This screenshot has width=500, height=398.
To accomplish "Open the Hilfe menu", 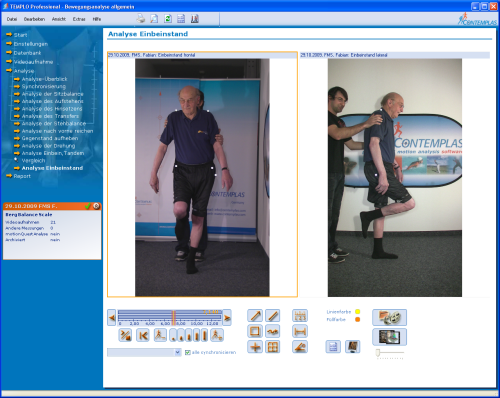I will tap(97, 19).
